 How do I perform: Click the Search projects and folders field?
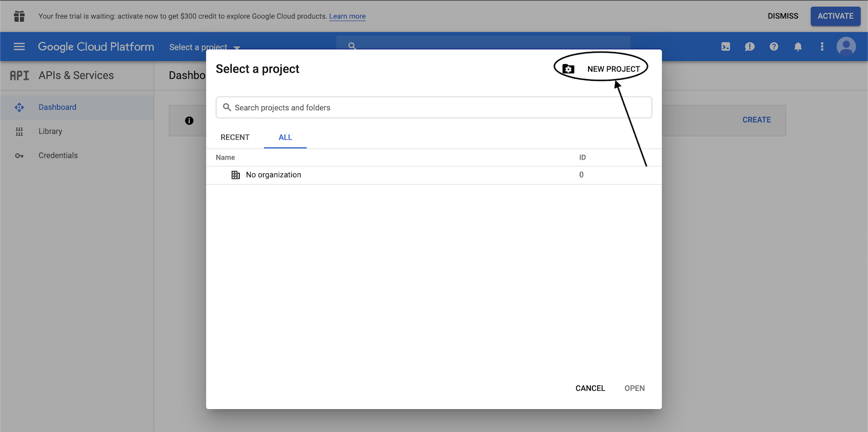[x=434, y=107]
